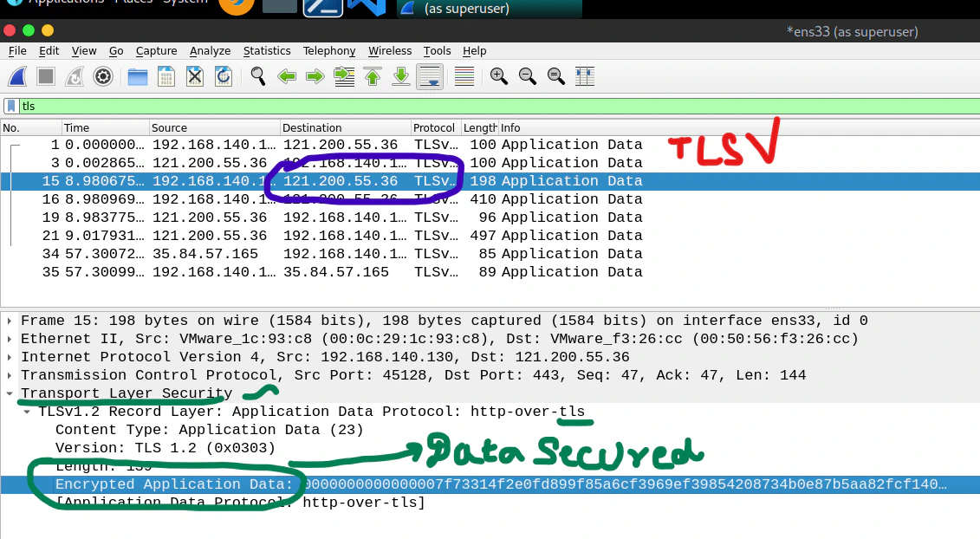This screenshot has height=539, width=980.
Task: Reload the capture file
Action: [224, 76]
